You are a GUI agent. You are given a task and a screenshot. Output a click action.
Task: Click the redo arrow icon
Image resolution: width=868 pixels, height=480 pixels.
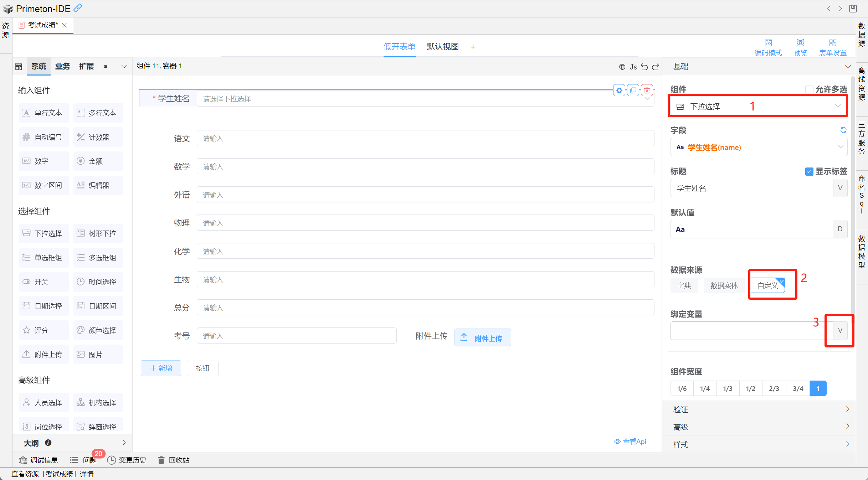[x=656, y=67]
